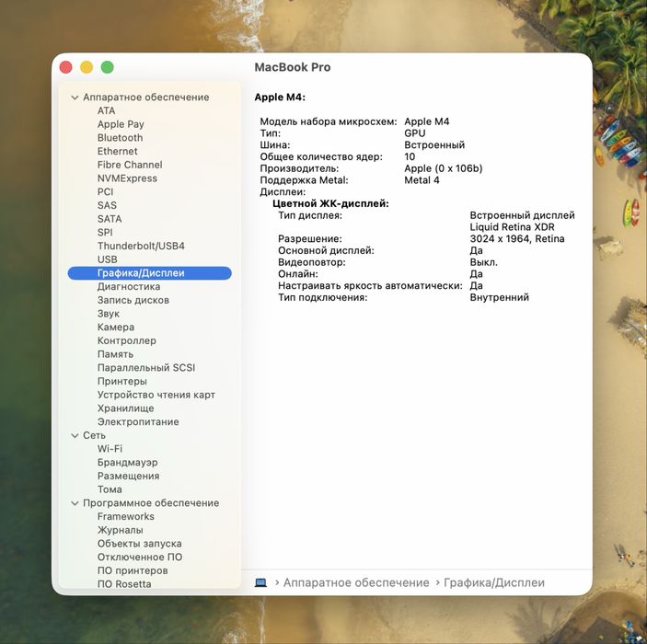This screenshot has width=647, height=644.
Task: Click the vendor value Apple (0 x 106b)
Action: point(444,168)
